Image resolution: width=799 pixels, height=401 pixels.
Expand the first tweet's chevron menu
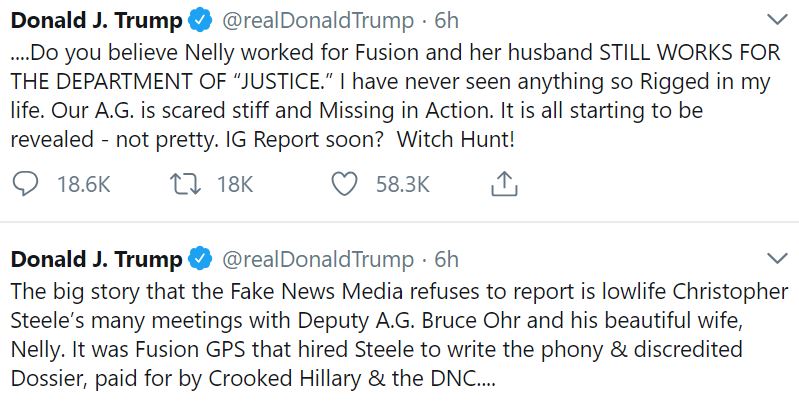(x=776, y=20)
